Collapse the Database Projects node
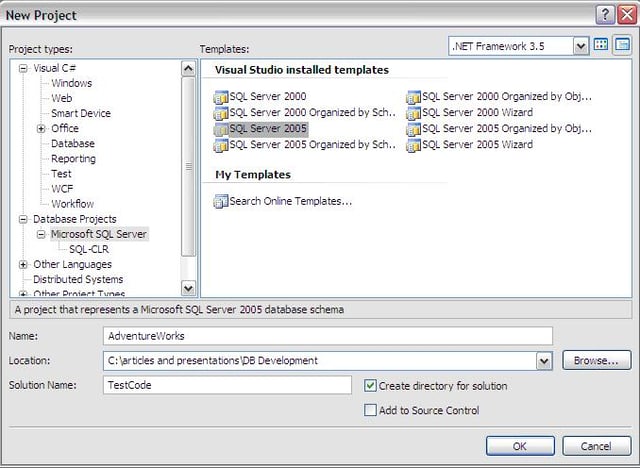 pos(23,219)
